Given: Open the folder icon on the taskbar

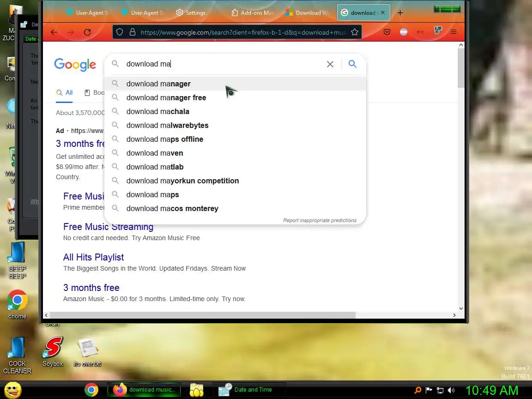Looking at the screenshot, I should [196, 390].
